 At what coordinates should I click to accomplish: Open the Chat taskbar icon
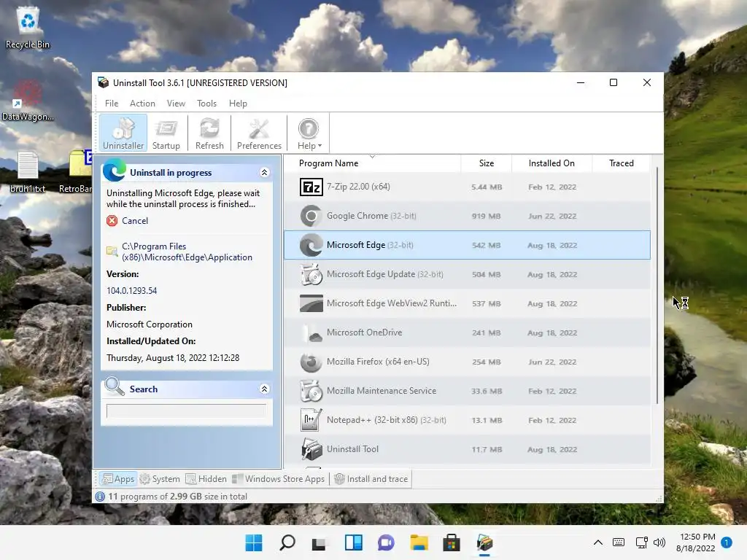click(x=386, y=542)
